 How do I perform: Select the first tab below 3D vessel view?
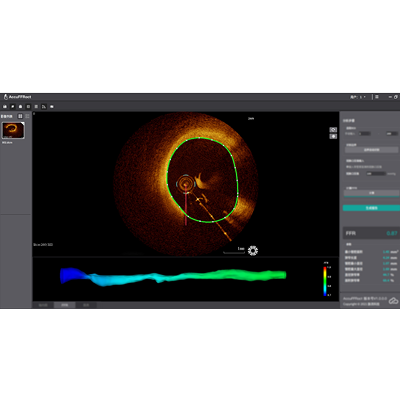pyautogui.click(x=43, y=305)
